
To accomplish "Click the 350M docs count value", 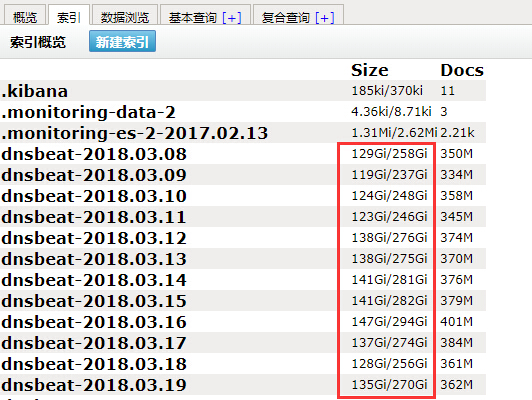I will point(456,154).
